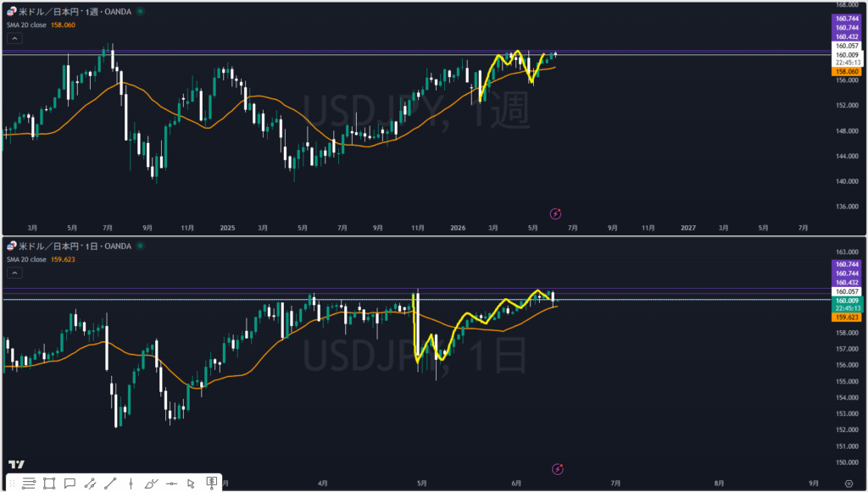Click orange 158.060 label on weekly price axis
868x492 pixels.
coord(847,72)
